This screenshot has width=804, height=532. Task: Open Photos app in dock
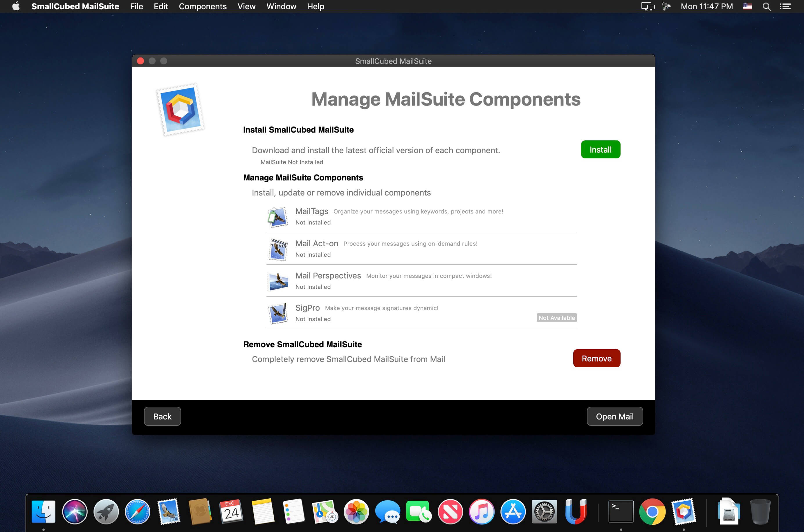356,512
